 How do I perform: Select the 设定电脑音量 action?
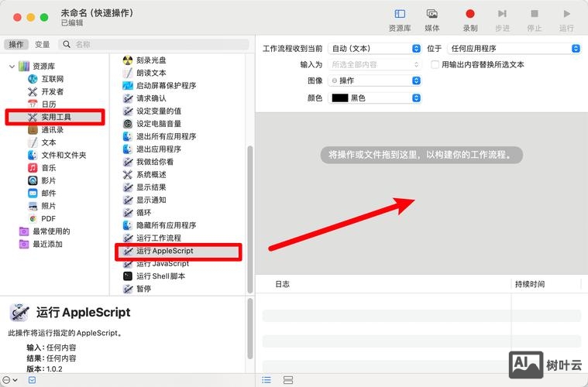click(153, 124)
